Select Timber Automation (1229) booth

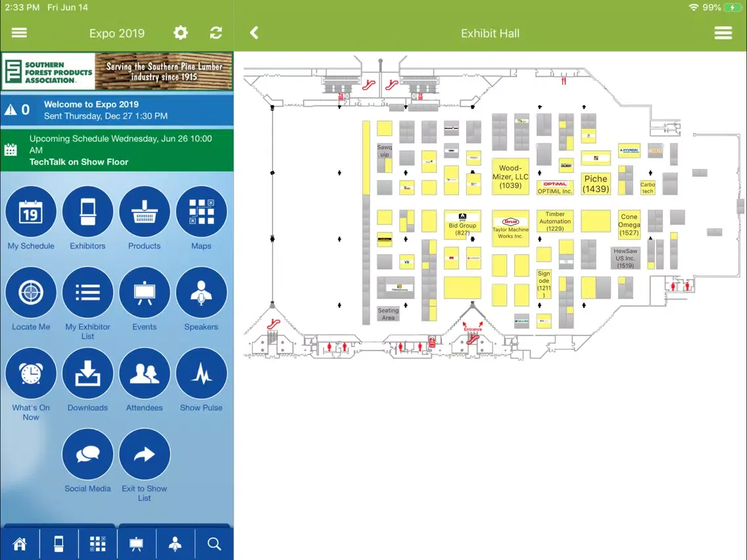click(555, 221)
